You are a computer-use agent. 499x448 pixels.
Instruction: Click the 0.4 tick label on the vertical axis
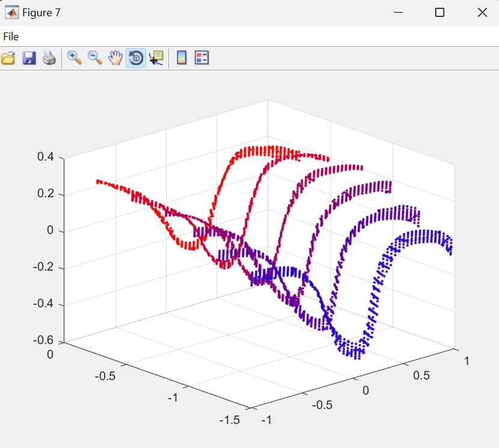coord(46,157)
